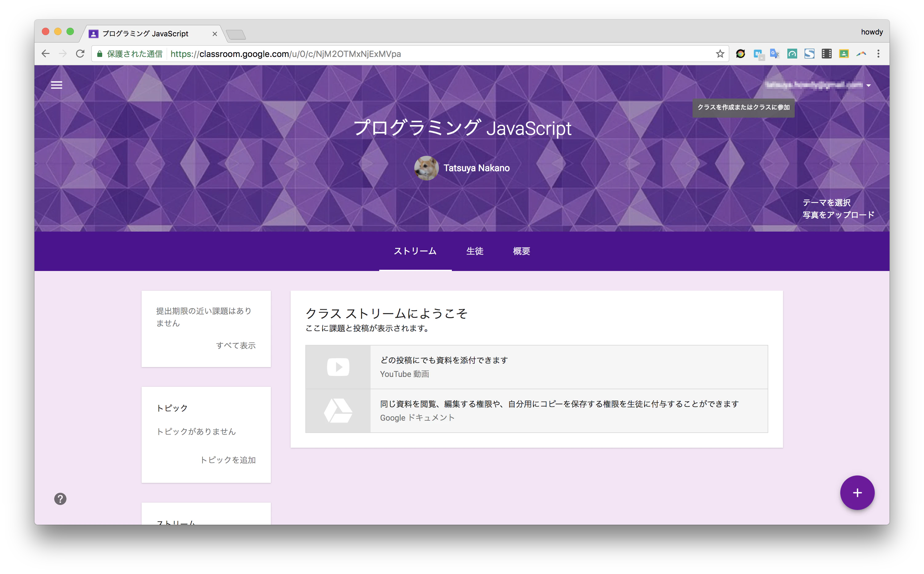Go back with the browser back arrow

coord(46,54)
